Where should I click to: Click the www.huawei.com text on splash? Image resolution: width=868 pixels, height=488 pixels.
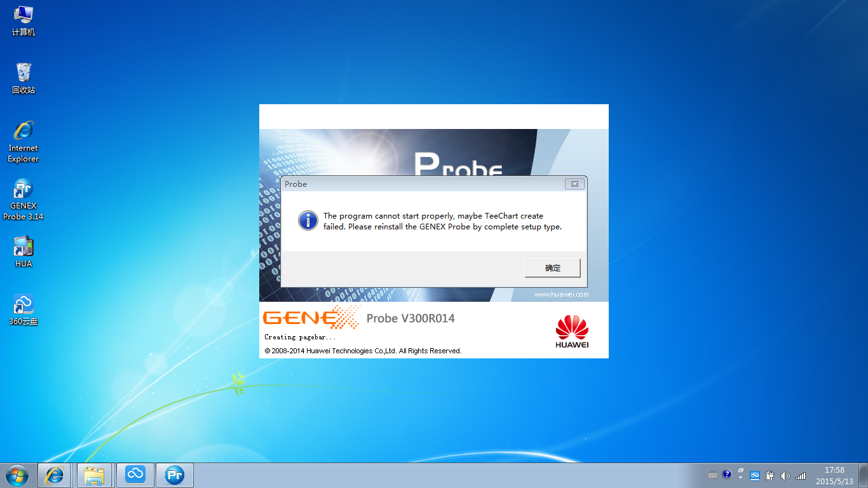point(561,295)
